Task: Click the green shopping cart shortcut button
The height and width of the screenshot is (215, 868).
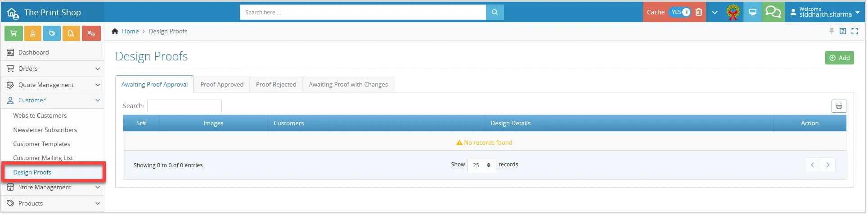Action: [x=13, y=33]
